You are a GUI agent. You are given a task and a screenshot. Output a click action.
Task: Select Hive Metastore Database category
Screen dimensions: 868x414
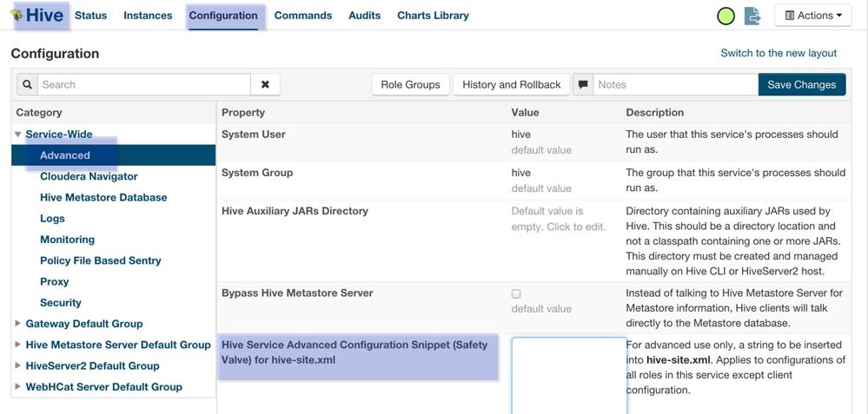(103, 198)
